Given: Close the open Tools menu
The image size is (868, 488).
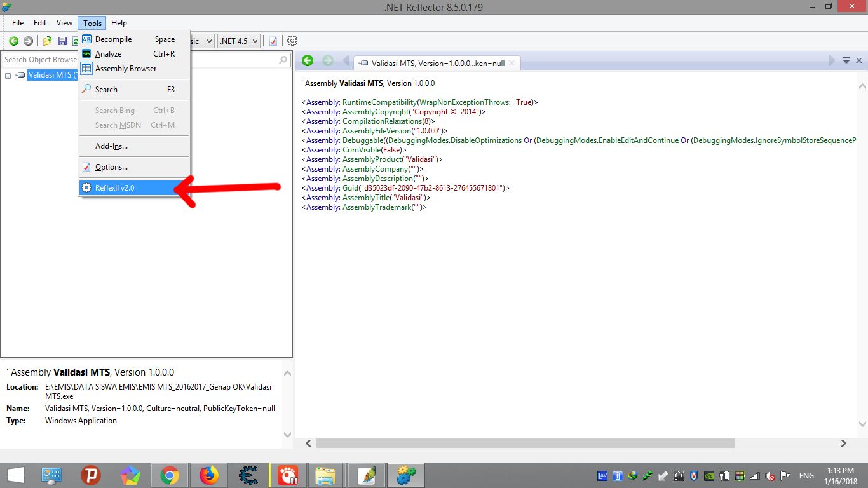Looking at the screenshot, I should 92,23.
